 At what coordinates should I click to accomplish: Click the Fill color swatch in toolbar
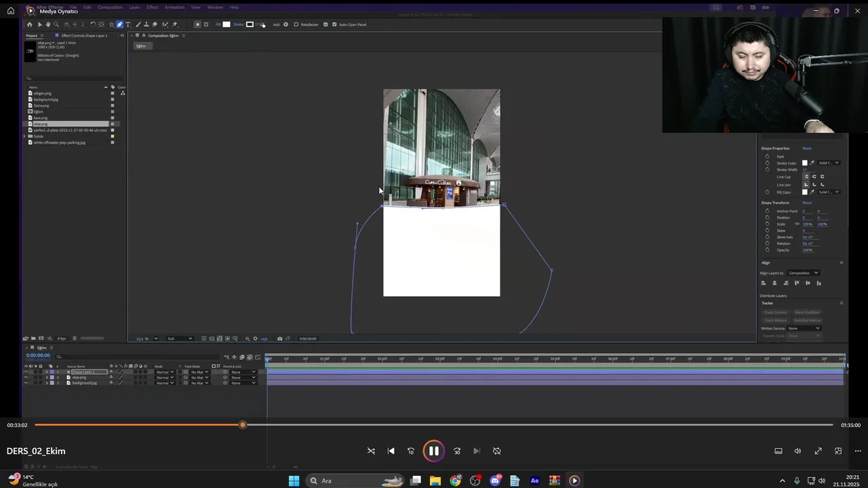point(226,24)
